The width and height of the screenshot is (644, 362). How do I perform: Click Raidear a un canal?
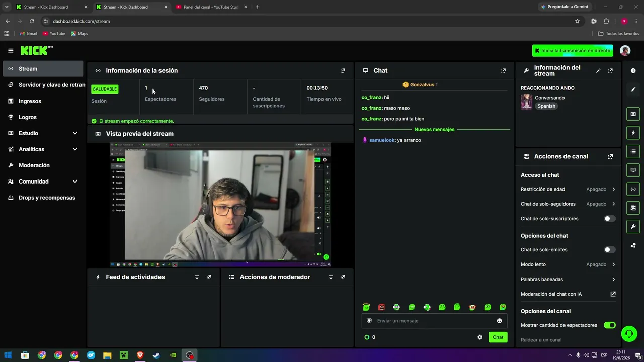pyautogui.click(x=541, y=340)
